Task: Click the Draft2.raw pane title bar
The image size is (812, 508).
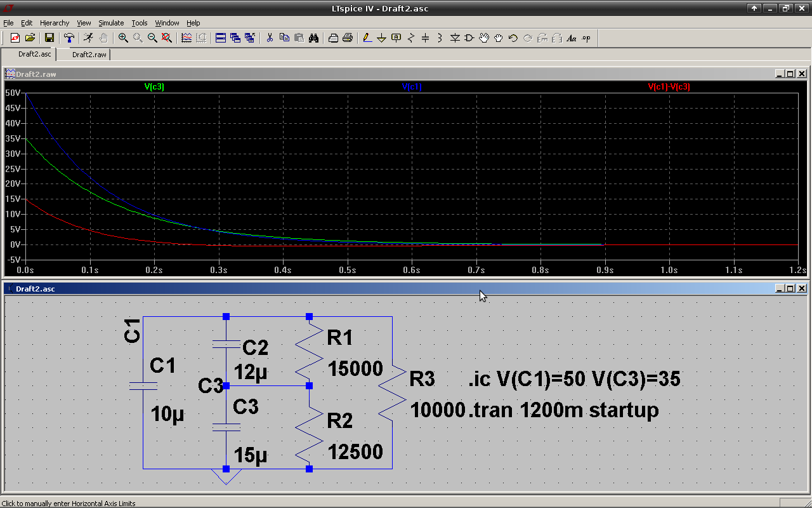Action: click(x=406, y=74)
